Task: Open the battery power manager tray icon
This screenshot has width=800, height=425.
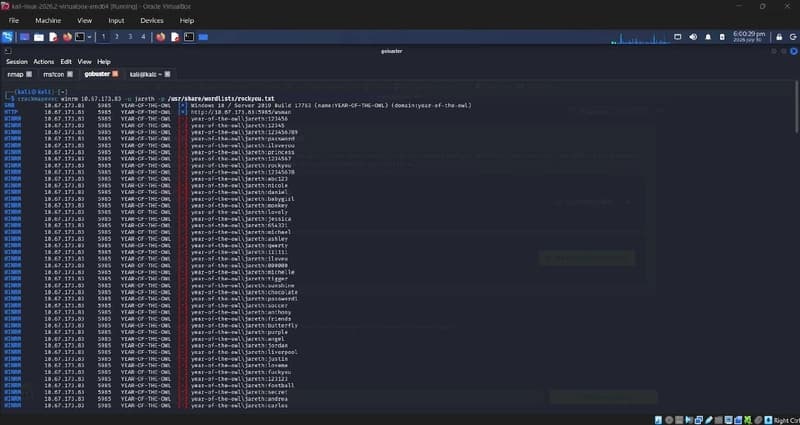Action: [x=722, y=37]
